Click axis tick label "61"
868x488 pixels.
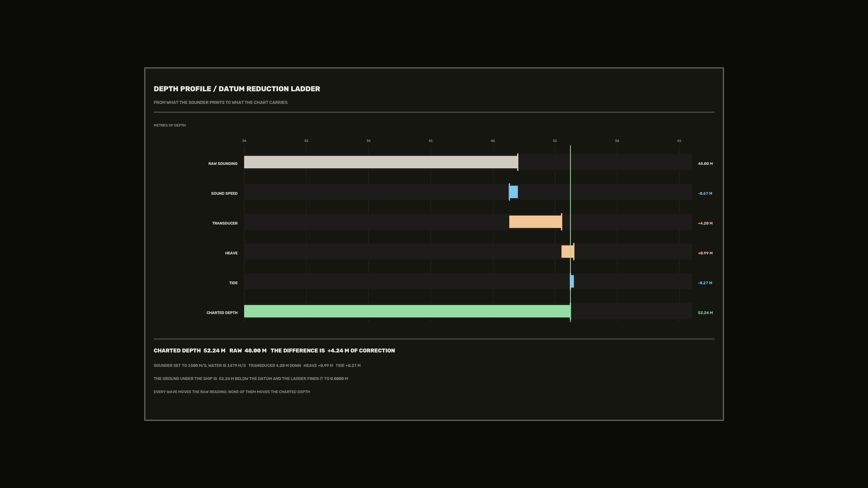[679, 141]
